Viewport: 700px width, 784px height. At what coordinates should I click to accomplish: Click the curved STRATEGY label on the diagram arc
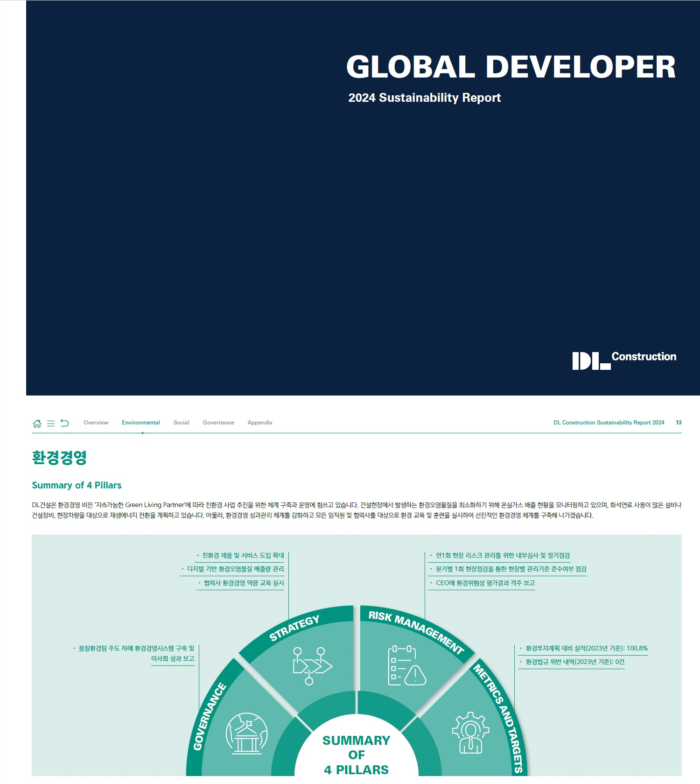click(x=294, y=628)
